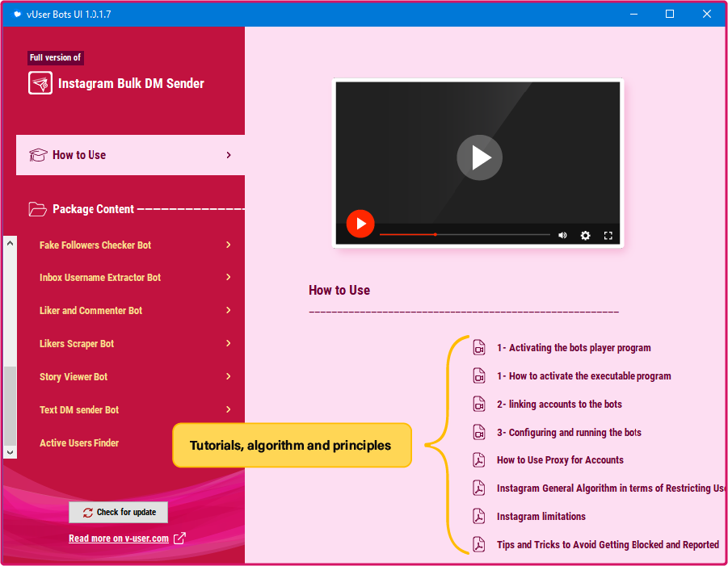Click the graduation cap icon beside How to Use
This screenshot has width=728, height=566.
coord(38,155)
